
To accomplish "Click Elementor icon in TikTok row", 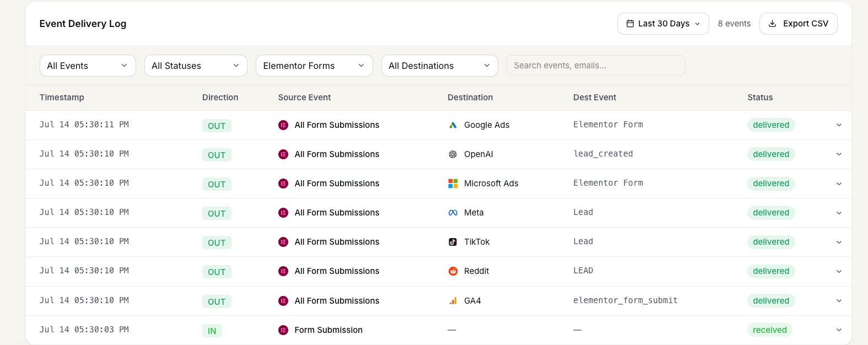I will (x=283, y=242).
